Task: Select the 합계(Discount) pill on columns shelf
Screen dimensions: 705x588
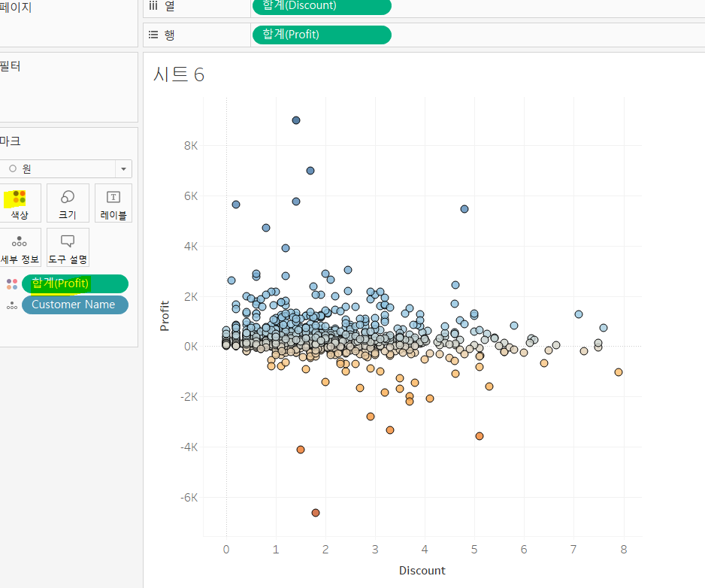Action: (322, 7)
